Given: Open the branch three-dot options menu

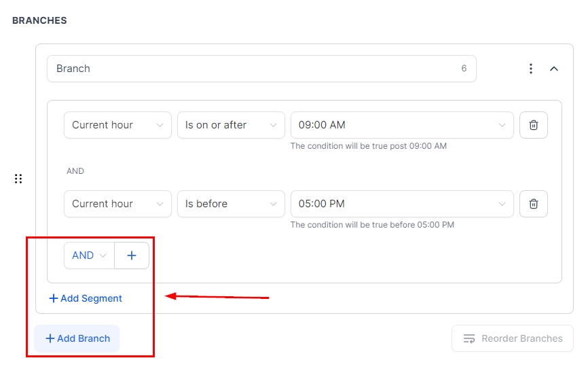Looking at the screenshot, I should click(x=531, y=69).
